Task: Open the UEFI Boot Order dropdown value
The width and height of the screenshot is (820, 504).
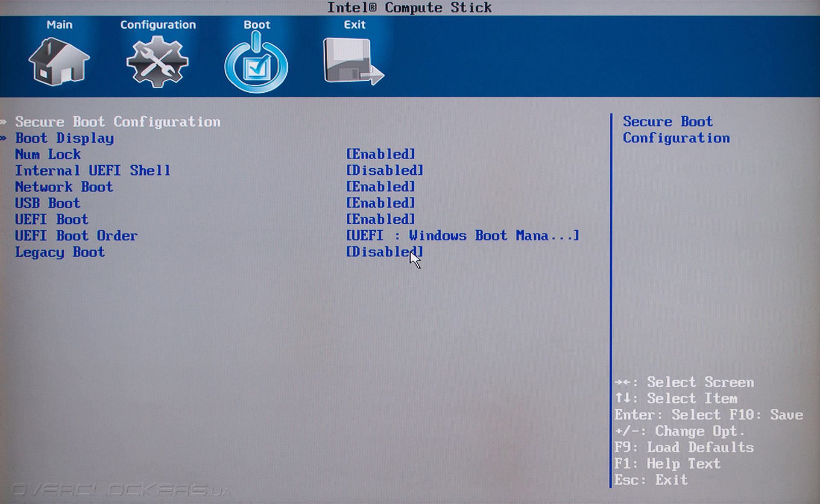Action: tap(462, 235)
